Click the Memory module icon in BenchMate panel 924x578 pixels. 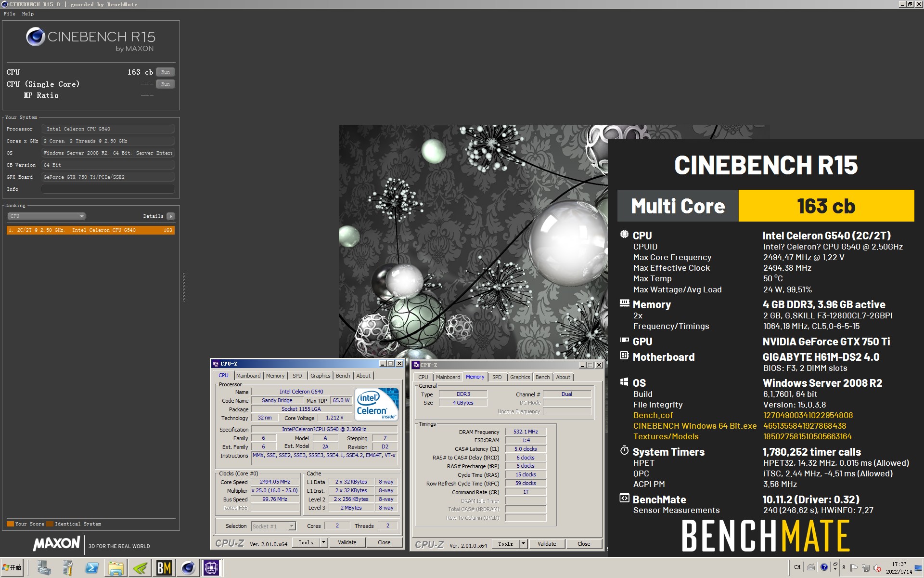[x=624, y=303]
